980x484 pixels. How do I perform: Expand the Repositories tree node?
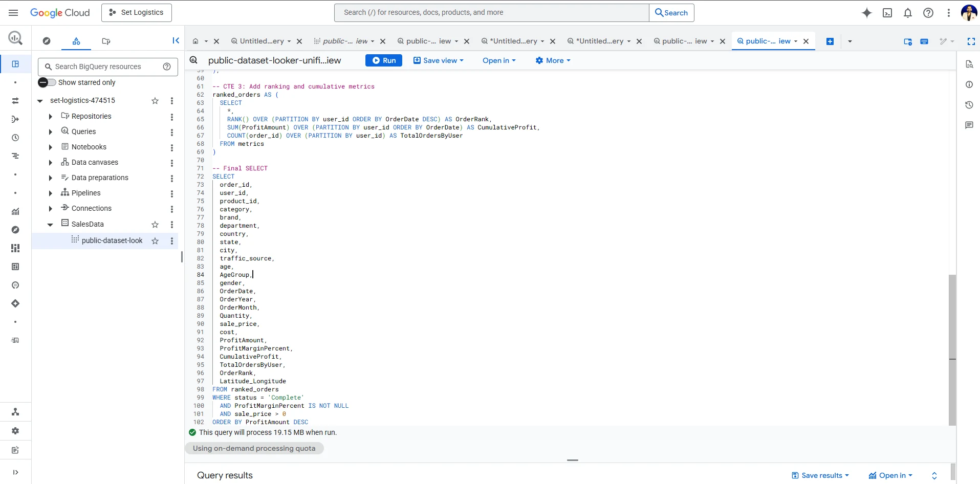click(50, 117)
